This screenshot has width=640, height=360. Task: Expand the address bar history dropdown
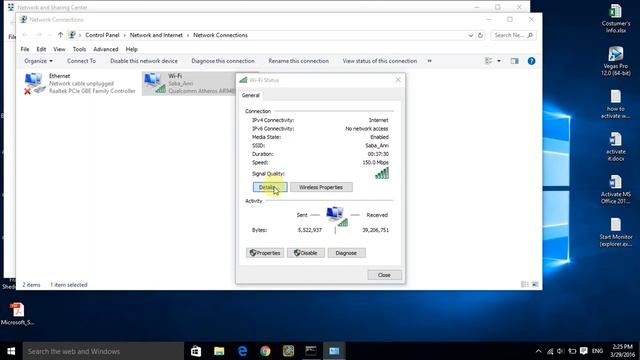click(471, 36)
